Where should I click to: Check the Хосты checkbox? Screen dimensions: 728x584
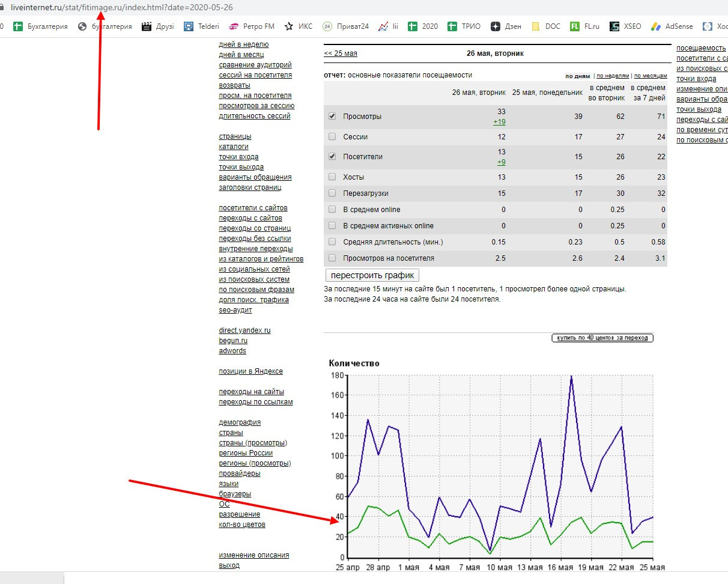click(332, 177)
